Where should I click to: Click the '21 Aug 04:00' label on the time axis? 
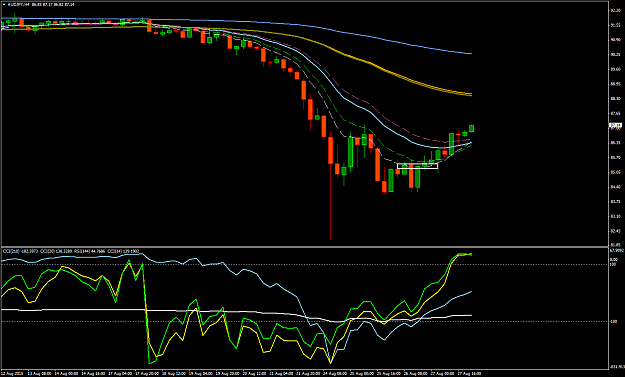[x=281, y=373]
